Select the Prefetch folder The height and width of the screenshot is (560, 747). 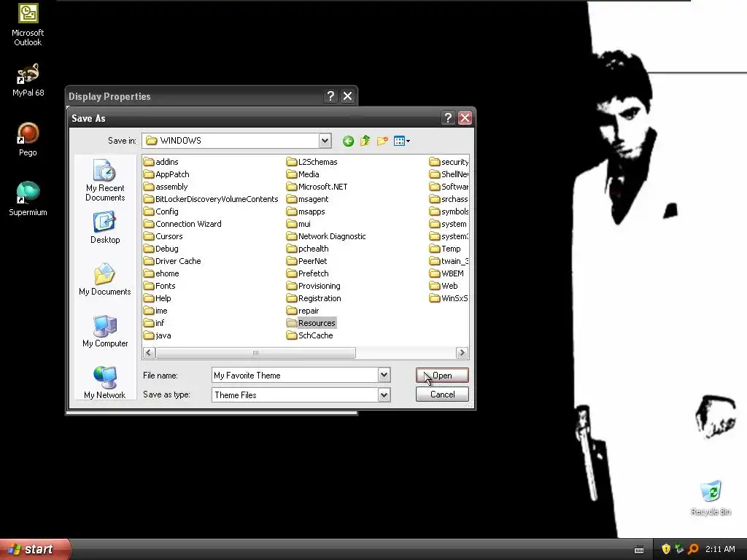[308, 273]
